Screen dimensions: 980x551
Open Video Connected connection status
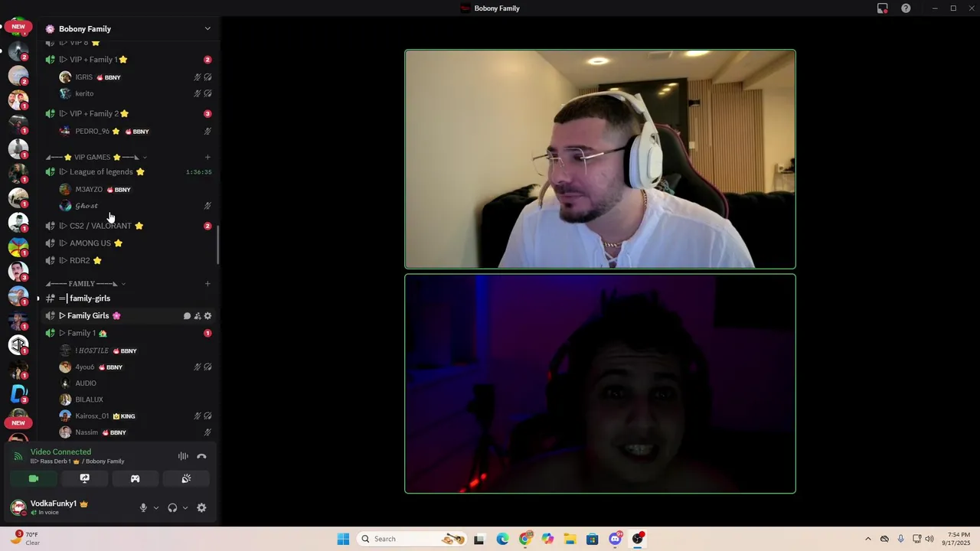(x=60, y=452)
